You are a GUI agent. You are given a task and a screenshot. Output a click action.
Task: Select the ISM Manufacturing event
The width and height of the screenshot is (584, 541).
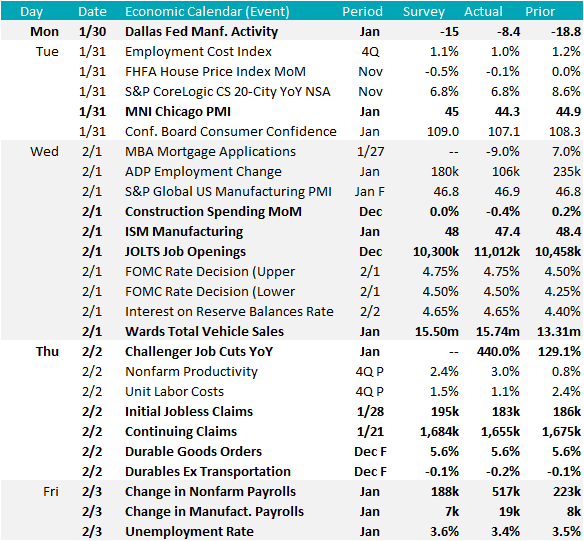tap(184, 232)
